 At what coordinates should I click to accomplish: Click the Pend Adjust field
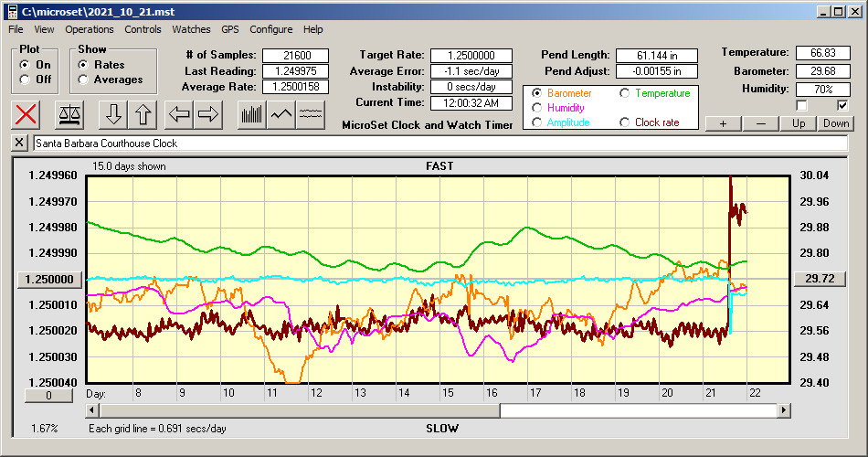tap(657, 71)
